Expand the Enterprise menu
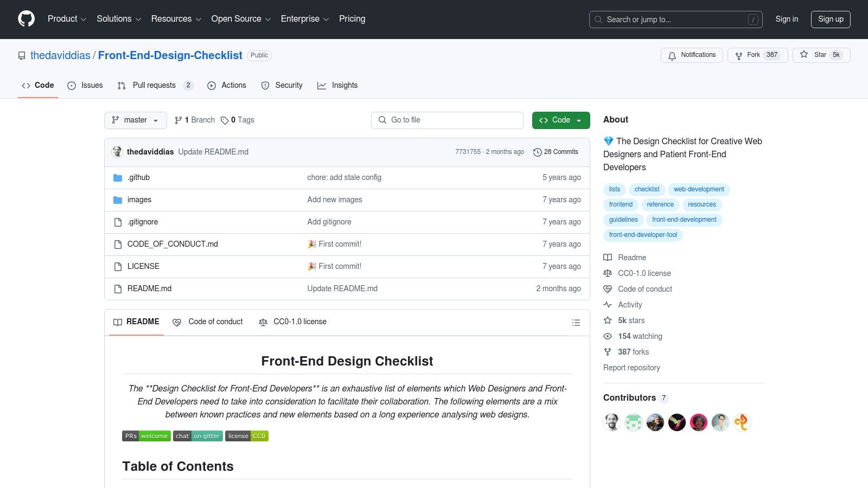The width and height of the screenshot is (868, 488). coord(305,19)
